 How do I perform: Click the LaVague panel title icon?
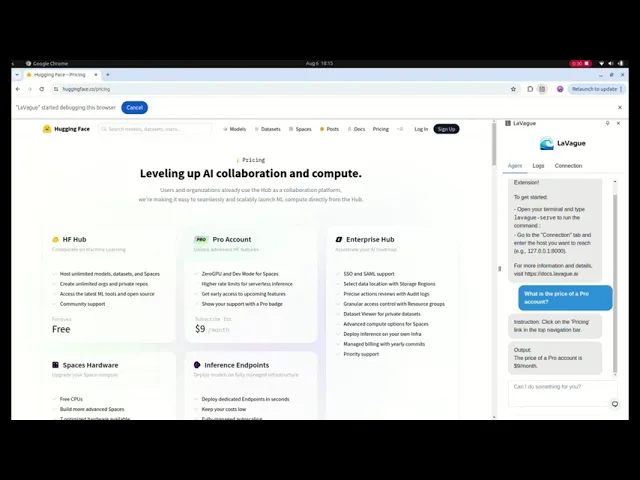(x=508, y=123)
